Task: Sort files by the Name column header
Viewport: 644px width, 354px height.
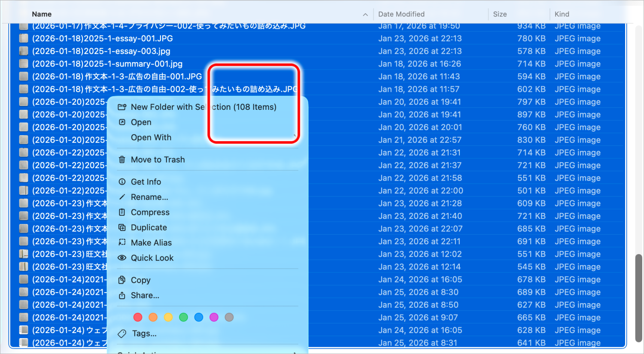Action: 42,14
